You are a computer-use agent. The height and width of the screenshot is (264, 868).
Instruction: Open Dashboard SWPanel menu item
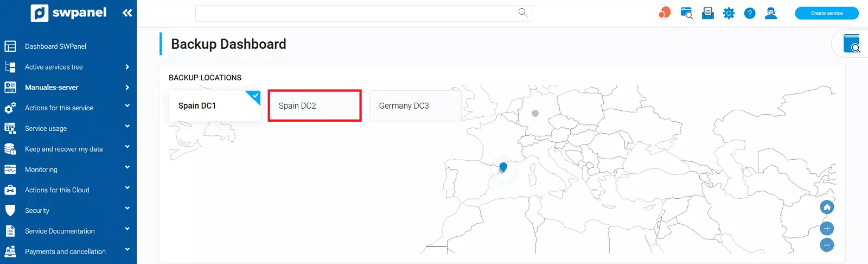pos(55,47)
